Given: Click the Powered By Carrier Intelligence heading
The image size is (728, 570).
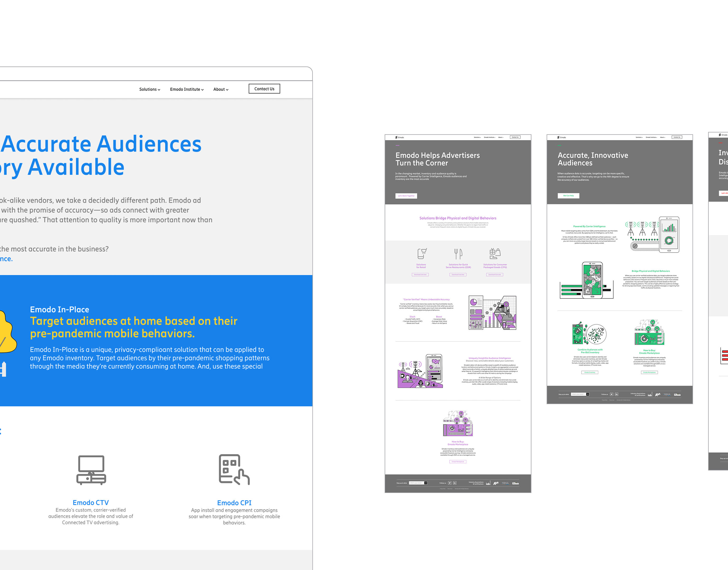Looking at the screenshot, I should pyautogui.click(x=589, y=226).
